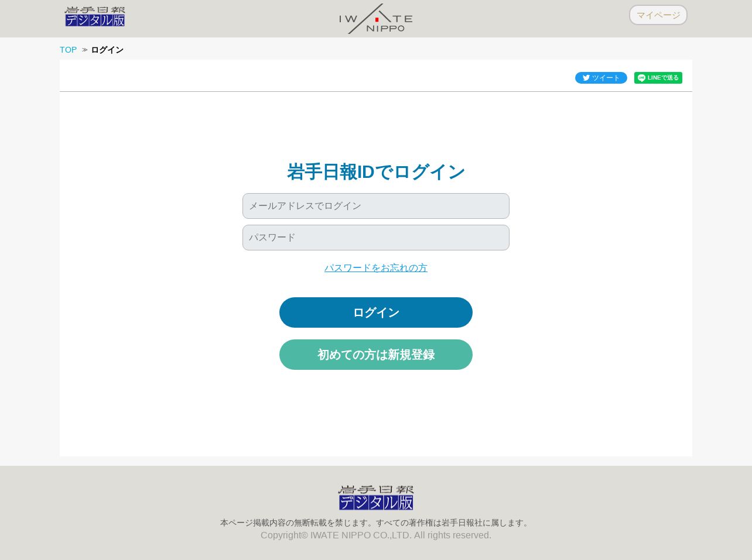Click 初めての方は新規登録 button
Viewport: 752px width, 560px height.
coord(376,355)
